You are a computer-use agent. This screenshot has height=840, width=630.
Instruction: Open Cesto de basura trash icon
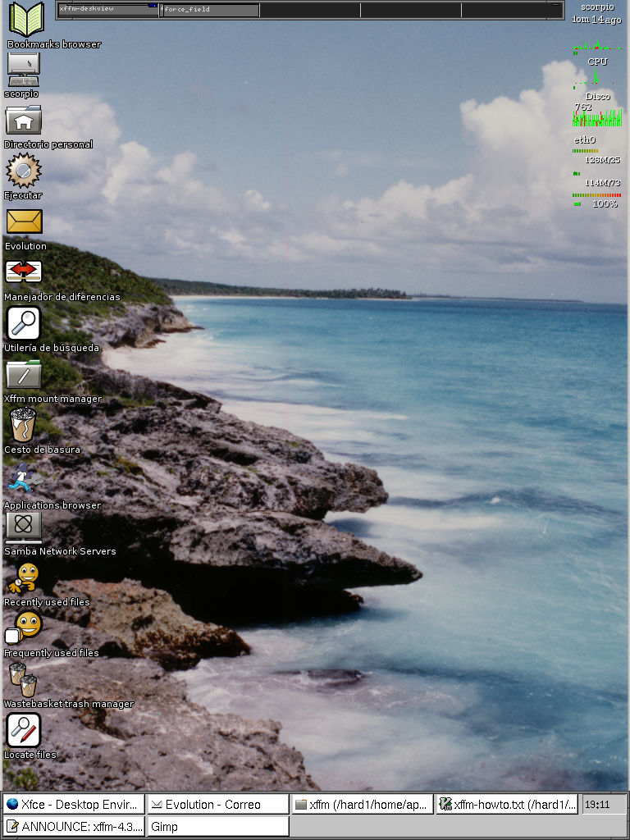(24, 425)
